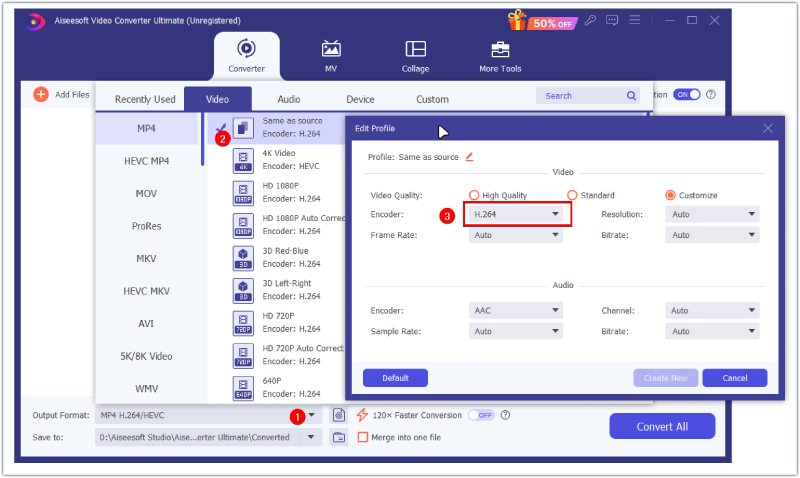Image resolution: width=800 pixels, height=478 pixels.
Task: Open the video Encoder H.264 dropdown
Action: point(516,214)
